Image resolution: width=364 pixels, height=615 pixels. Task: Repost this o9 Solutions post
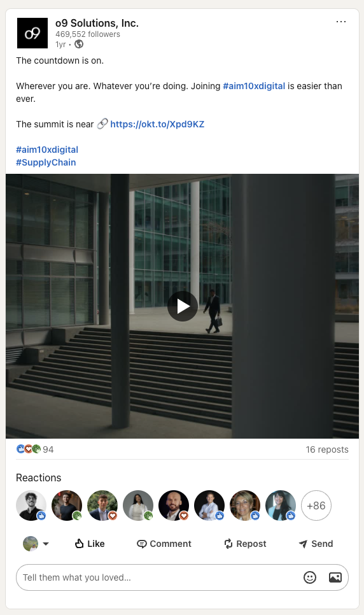point(245,544)
